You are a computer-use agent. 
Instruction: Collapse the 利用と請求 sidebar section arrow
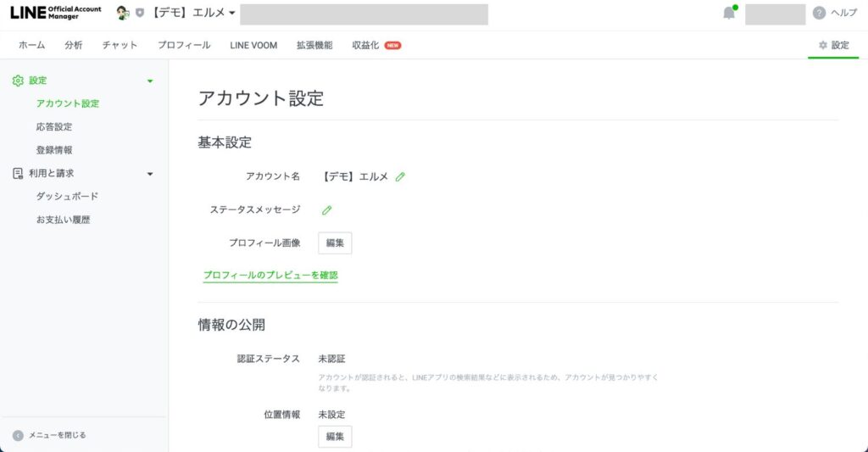(x=150, y=174)
